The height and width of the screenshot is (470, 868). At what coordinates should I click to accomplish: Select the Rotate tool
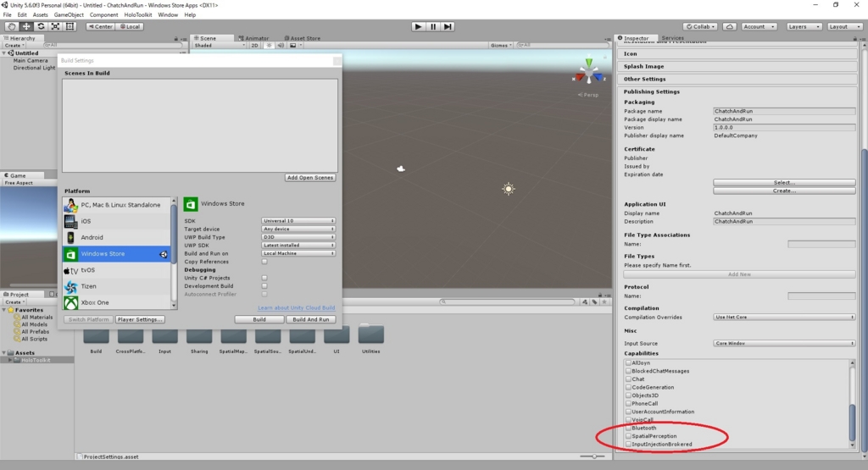click(41, 26)
